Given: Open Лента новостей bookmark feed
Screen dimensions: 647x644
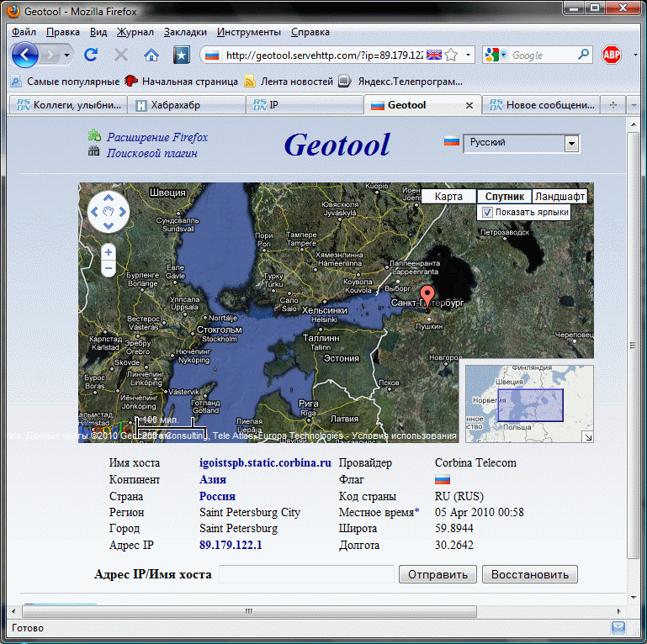Looking at the screenshot, I should (x=289, y=82).
